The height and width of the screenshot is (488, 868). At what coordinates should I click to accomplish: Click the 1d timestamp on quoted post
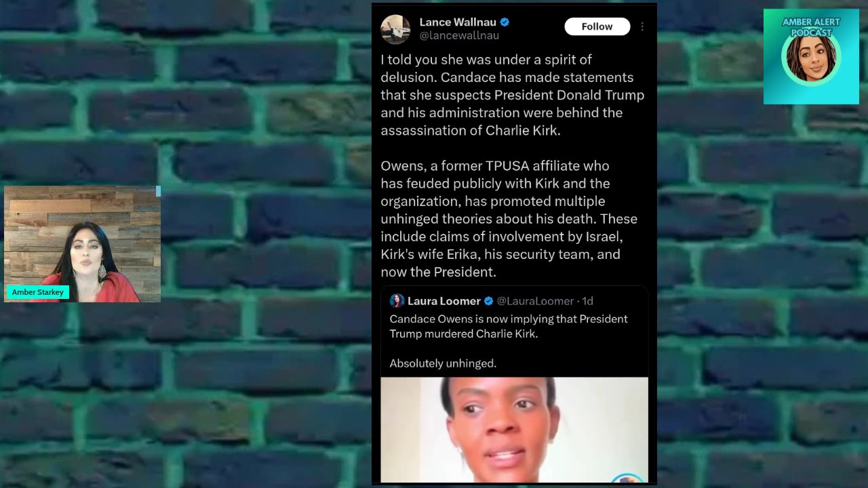587,301
